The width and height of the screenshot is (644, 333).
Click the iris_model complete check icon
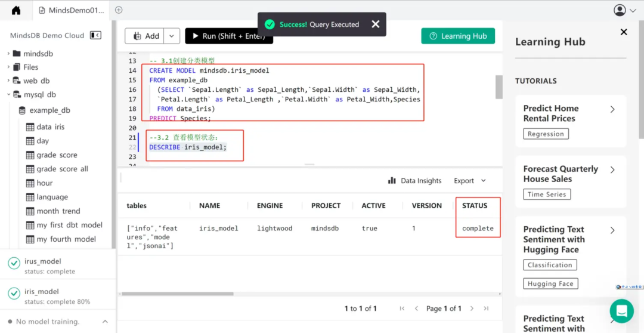click(14, 294)
